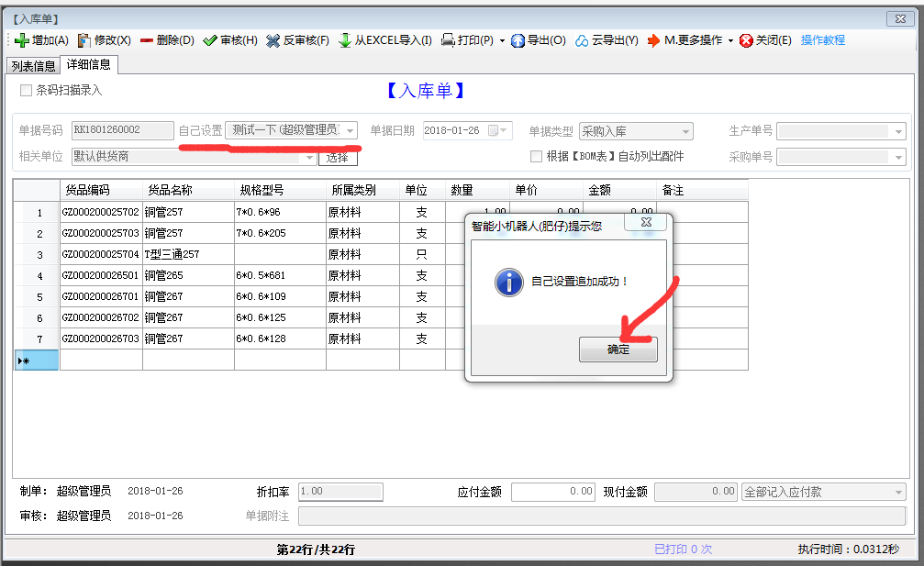Click the 应付金额 input field
Image resolution: width=924 pixels, height=566 pixels.
point(553,492)
